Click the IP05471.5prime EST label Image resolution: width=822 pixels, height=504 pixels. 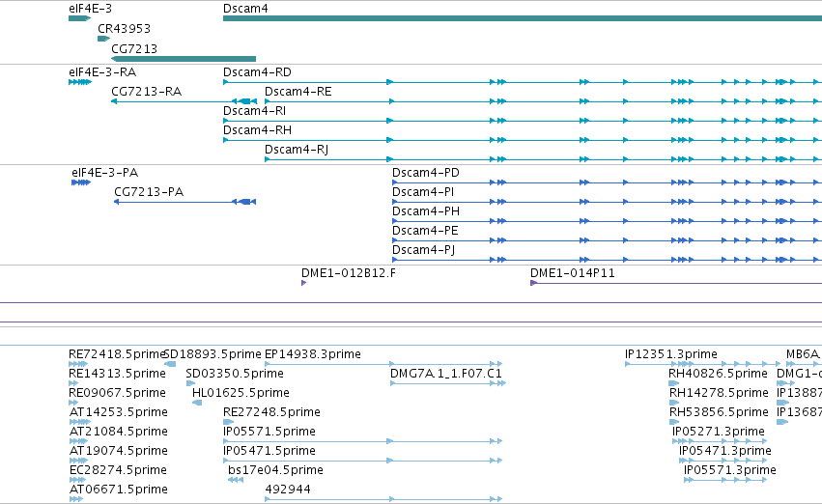[x=269, y=451]
